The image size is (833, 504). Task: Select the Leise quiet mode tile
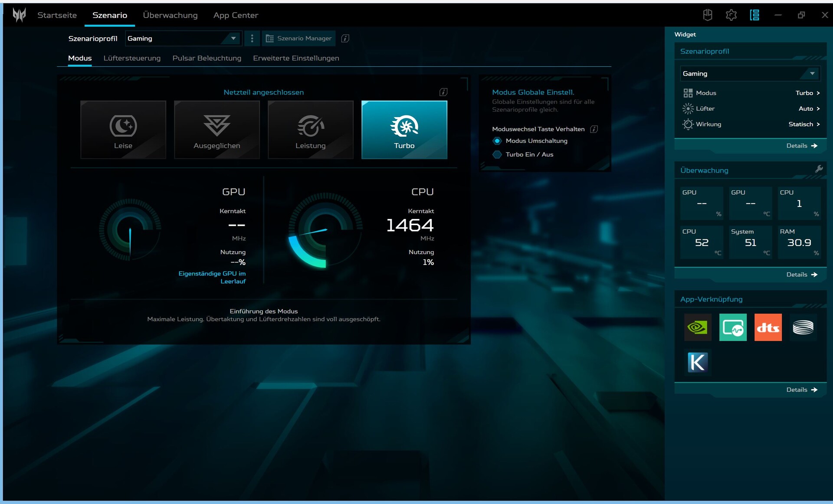tap(123, 129)
